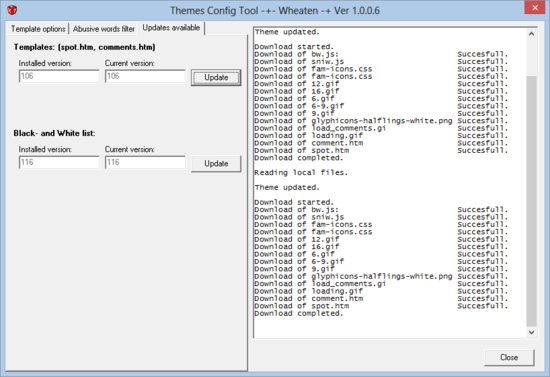Image resolution: width=550 pixels, height=377 pixels.
Task: Switch to the Template options tab
Action: point(38,29)
